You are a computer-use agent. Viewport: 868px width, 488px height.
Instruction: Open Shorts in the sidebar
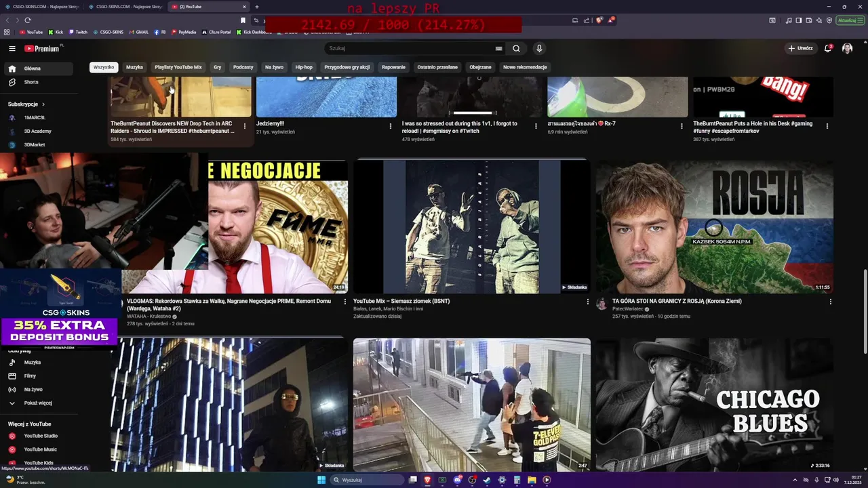click(x=38, y=82)
